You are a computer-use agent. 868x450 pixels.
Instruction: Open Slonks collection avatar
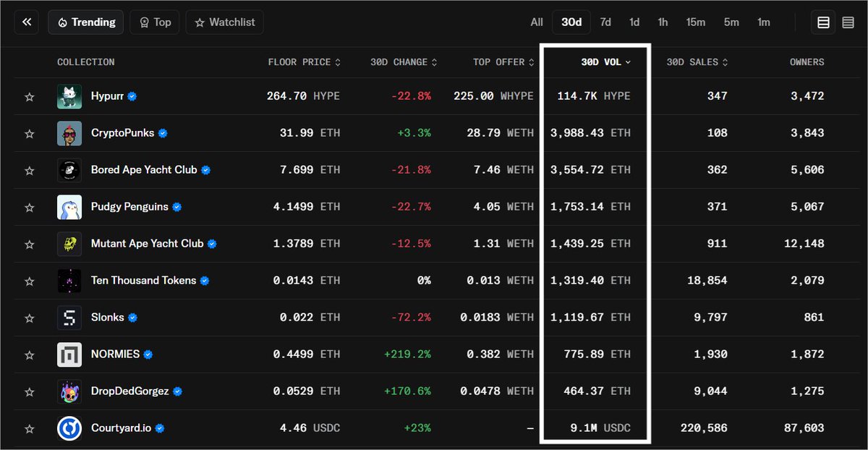tap(69, 318)
